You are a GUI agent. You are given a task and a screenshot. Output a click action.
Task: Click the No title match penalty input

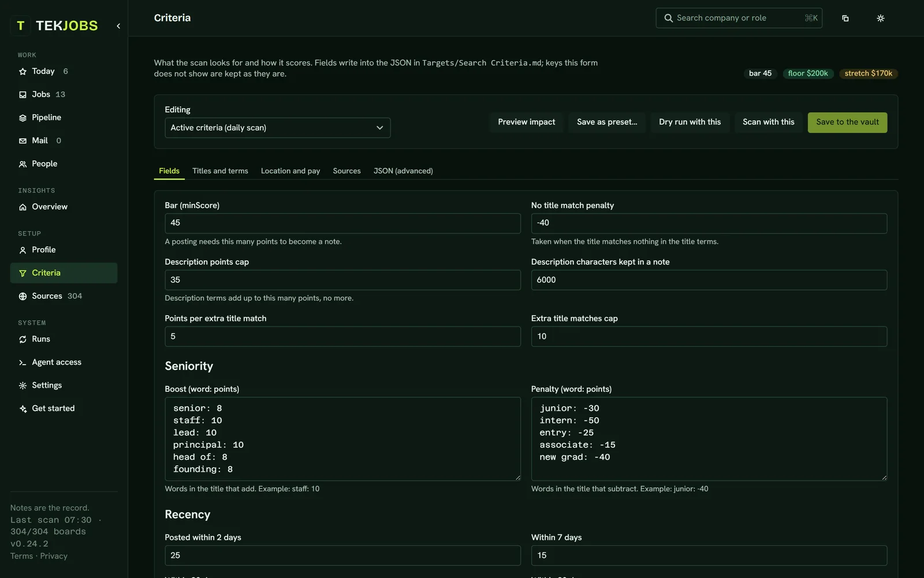pyautogui.click(x=709, y=223)
